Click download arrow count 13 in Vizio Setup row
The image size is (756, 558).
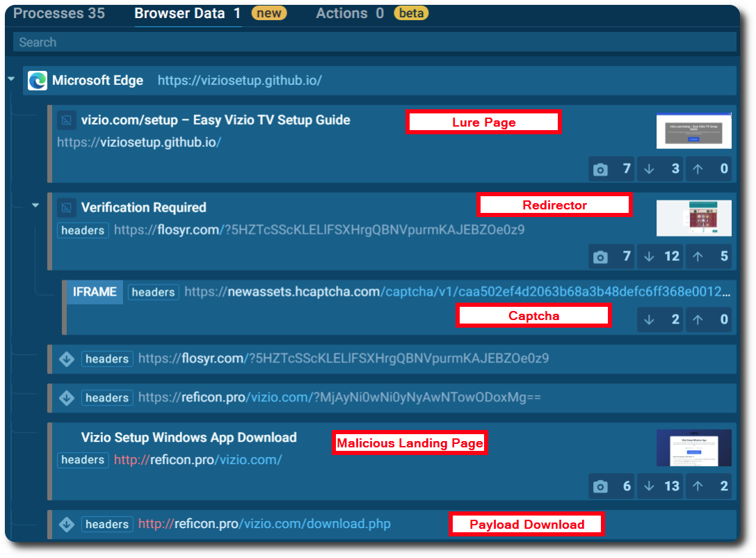(x=661, y=486)
